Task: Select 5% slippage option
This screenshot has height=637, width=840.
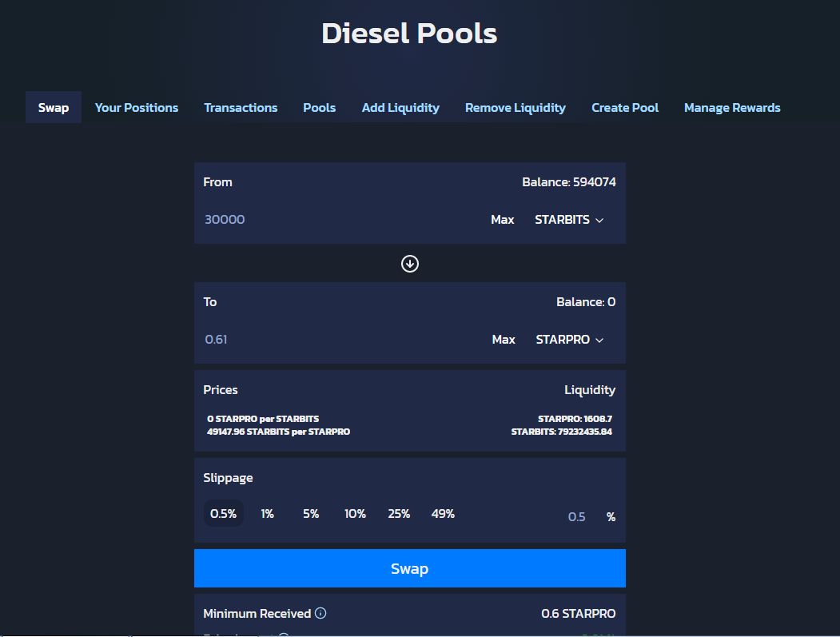Action: tap(311, 514)
